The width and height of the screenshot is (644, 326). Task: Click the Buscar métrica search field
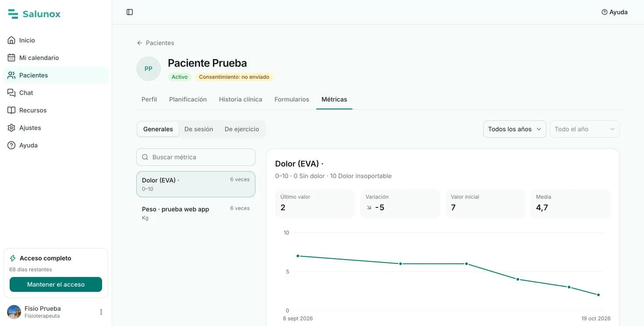tap(196, 157)
